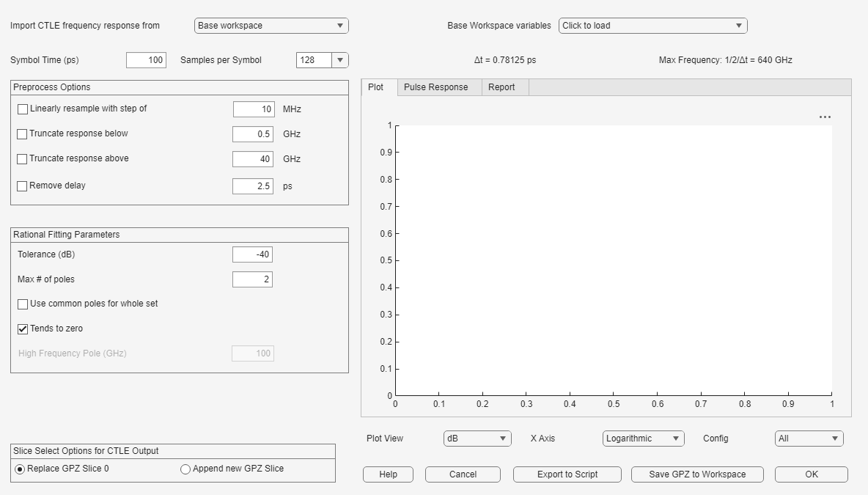Click the empty plot axes area
This screenshot has width=868, height=495.
[x=614, y=260]
